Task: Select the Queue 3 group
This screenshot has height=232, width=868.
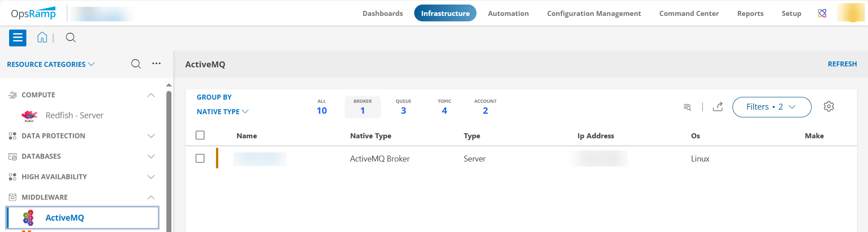Action: click(x=404, y=107)
